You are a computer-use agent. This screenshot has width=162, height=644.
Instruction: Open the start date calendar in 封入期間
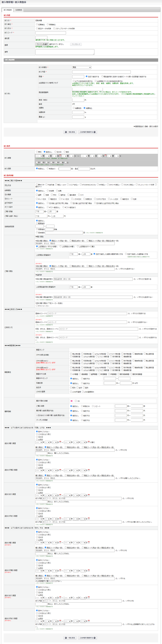tap(60, 156)
